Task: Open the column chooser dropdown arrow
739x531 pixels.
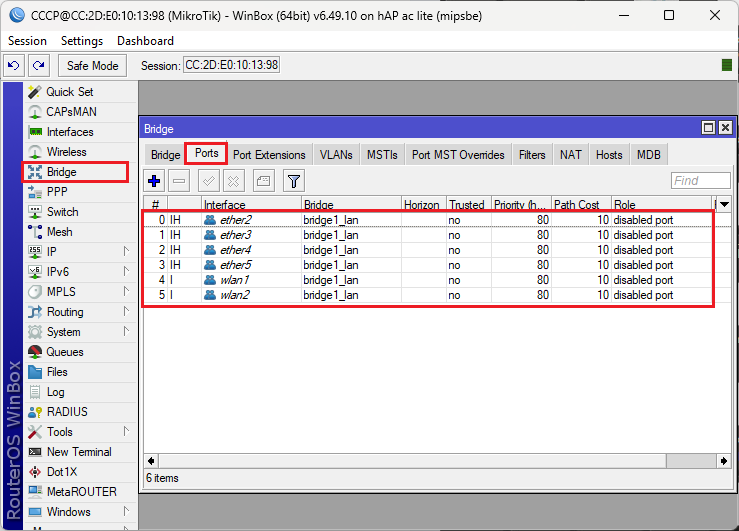Action: [724, 204]
